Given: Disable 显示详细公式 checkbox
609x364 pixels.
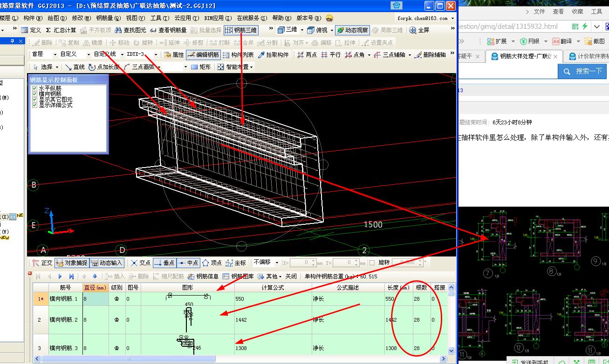Looking at the screenshot, I should (34, 105).
